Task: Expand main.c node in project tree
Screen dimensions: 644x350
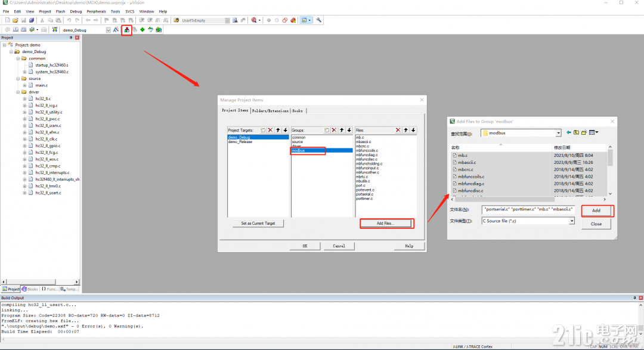Action: click(24, 85)
